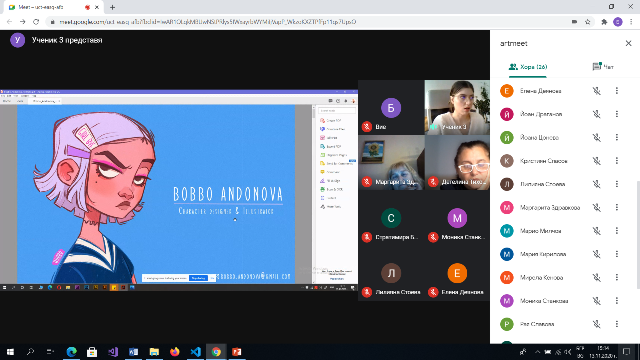640x360 pixels.
Task: Open Firefox from the taskbar
Action: (175, 351)
